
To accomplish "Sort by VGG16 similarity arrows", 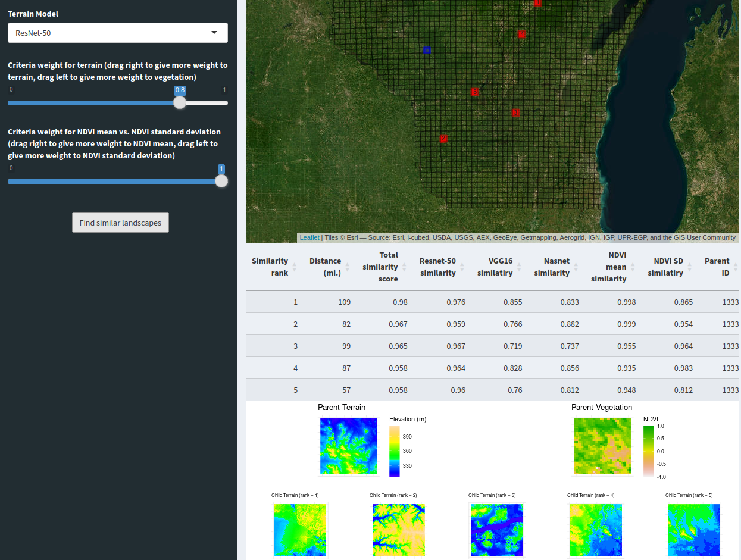I will click(519, 267).
